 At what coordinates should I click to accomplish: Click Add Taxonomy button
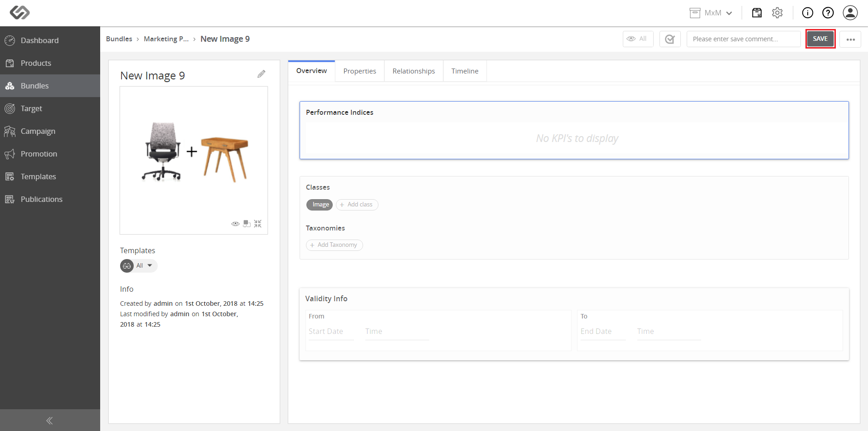pyautogui.click(x=335, y=245)
